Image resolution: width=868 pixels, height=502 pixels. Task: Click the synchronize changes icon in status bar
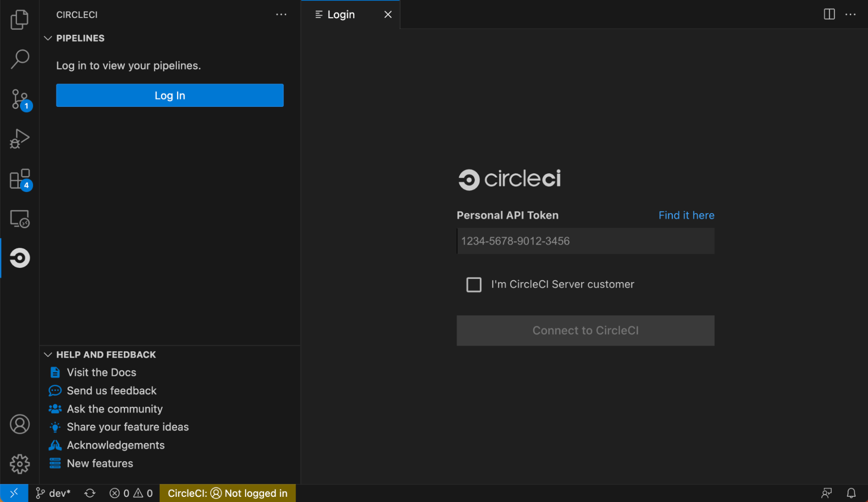coord(90,493)
